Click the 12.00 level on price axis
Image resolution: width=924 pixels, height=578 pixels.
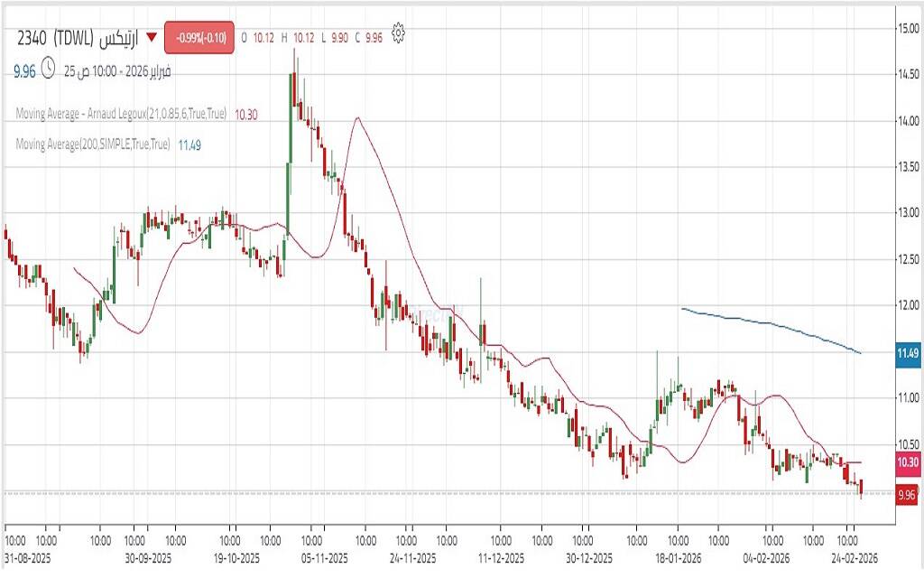coord(906,305)
